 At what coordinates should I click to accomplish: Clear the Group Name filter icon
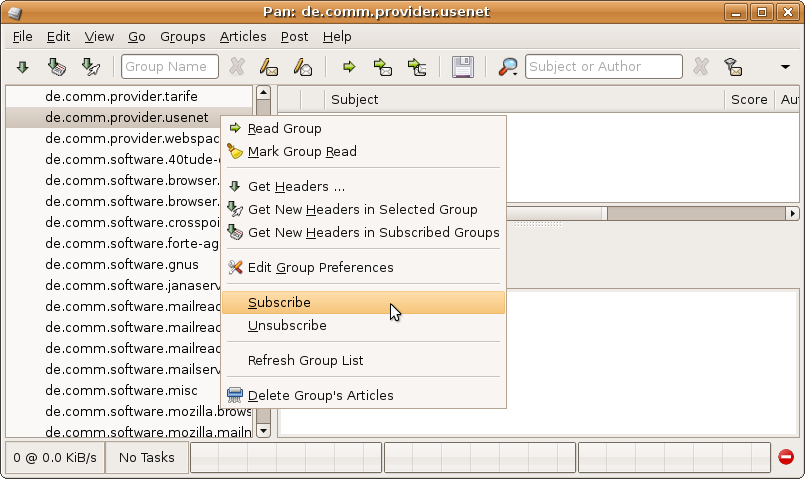237,67
